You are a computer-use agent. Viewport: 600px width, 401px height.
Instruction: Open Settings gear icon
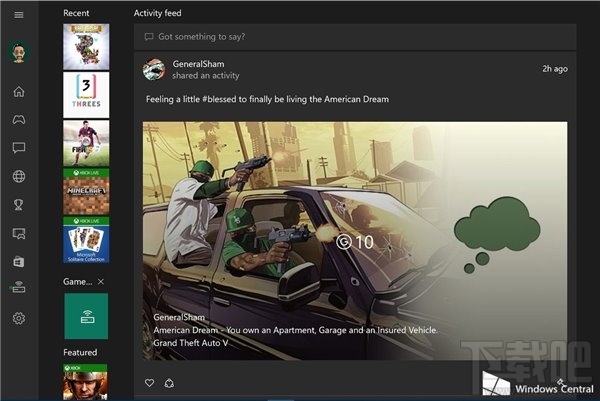pyautogui.click(x=18, y=318)
